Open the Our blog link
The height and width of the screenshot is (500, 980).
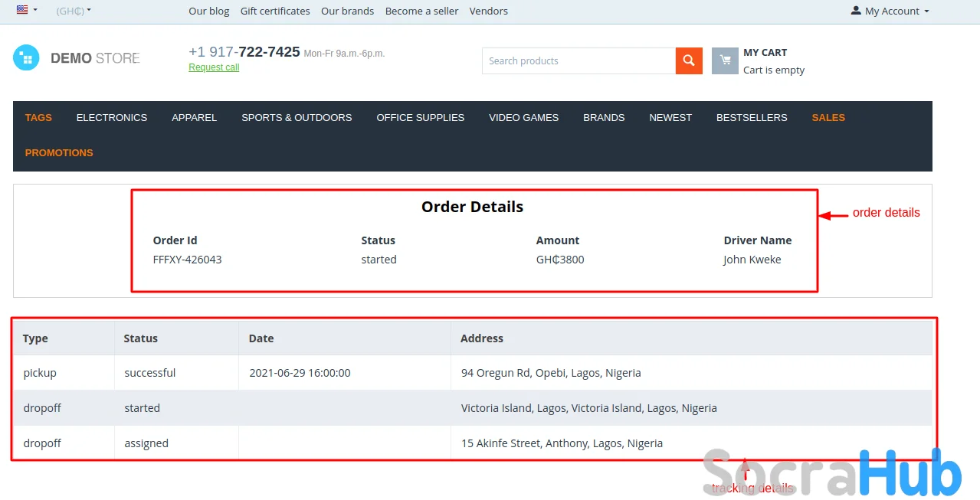(209, 11)
